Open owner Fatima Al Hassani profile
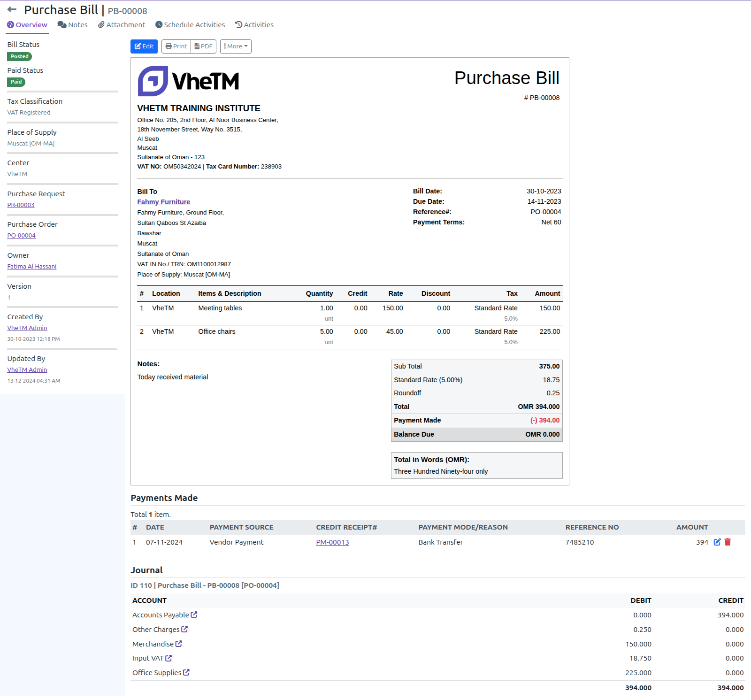Screen dimensions: 751x700 (x=31, y=267)
